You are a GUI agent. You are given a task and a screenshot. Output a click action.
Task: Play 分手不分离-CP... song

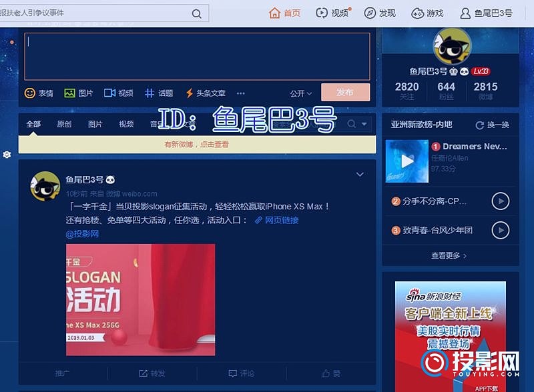click(x=500, y=201)
